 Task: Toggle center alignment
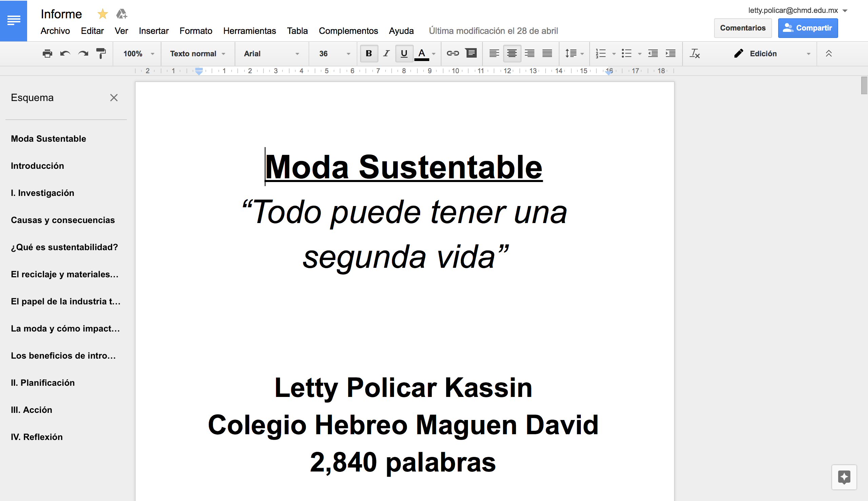point(512,53)
